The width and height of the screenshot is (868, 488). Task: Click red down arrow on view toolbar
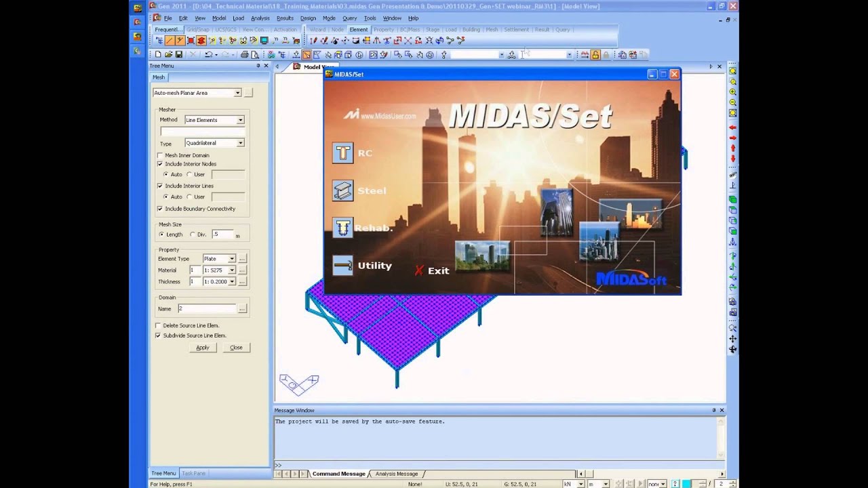click(x=733, y=159)
